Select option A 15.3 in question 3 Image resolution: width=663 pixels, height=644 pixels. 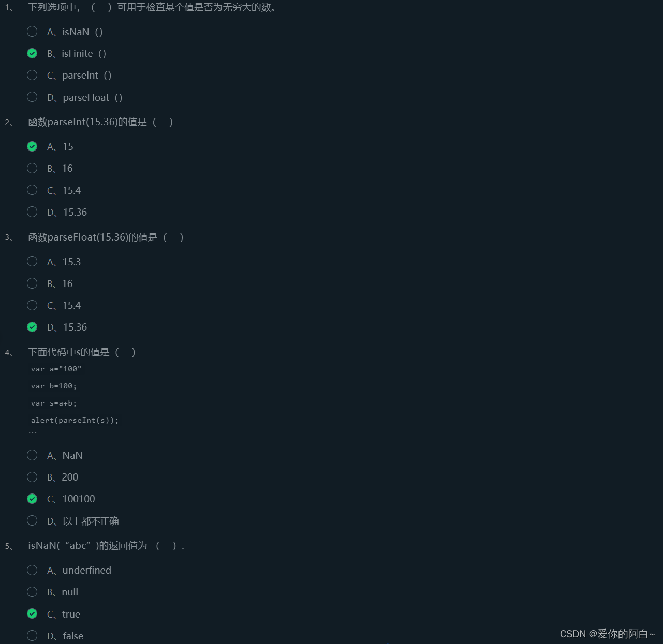click(x=32, y=261)
